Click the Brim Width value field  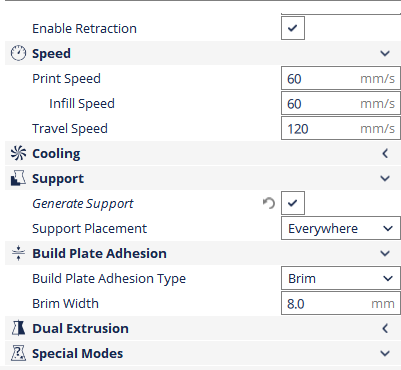click(341, 303)
